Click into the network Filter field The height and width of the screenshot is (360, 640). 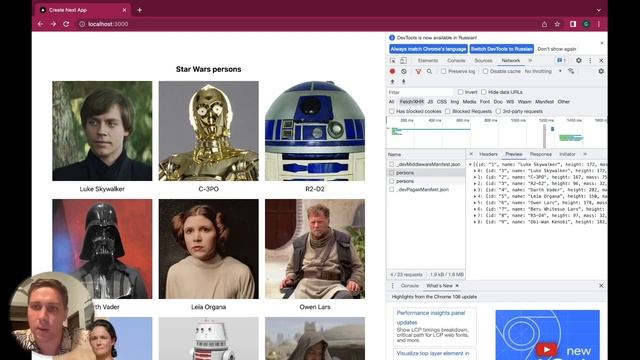coord(420,92)
